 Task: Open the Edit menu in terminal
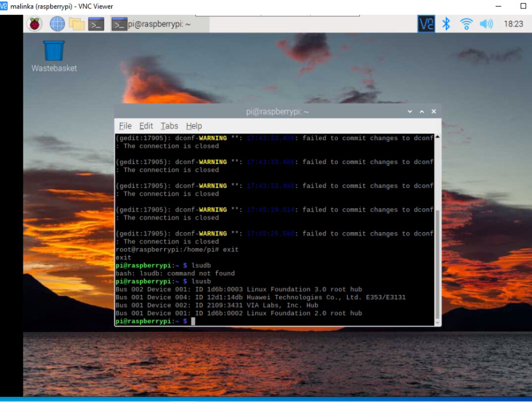[146, 126]
